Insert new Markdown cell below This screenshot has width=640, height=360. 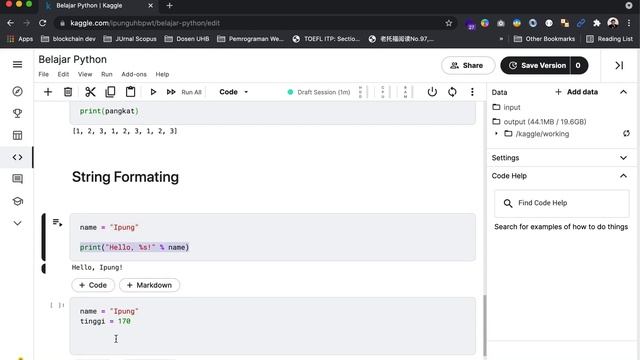coord(149,285)
